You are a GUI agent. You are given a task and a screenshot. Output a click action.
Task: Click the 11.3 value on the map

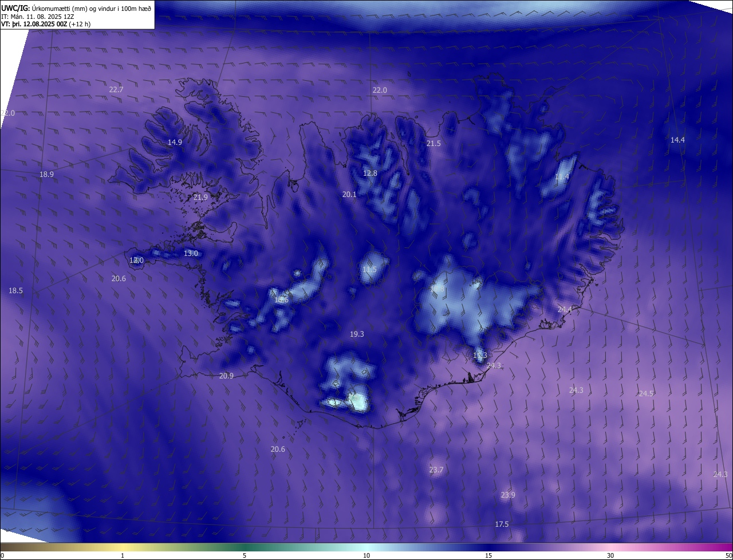480,355
